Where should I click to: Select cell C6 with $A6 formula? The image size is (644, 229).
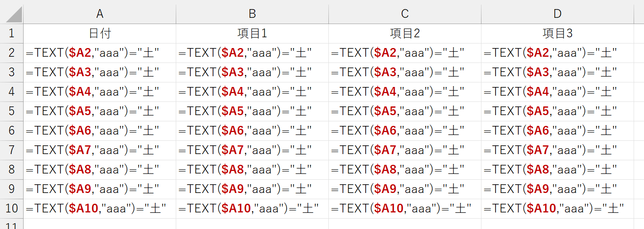(405, 131)
